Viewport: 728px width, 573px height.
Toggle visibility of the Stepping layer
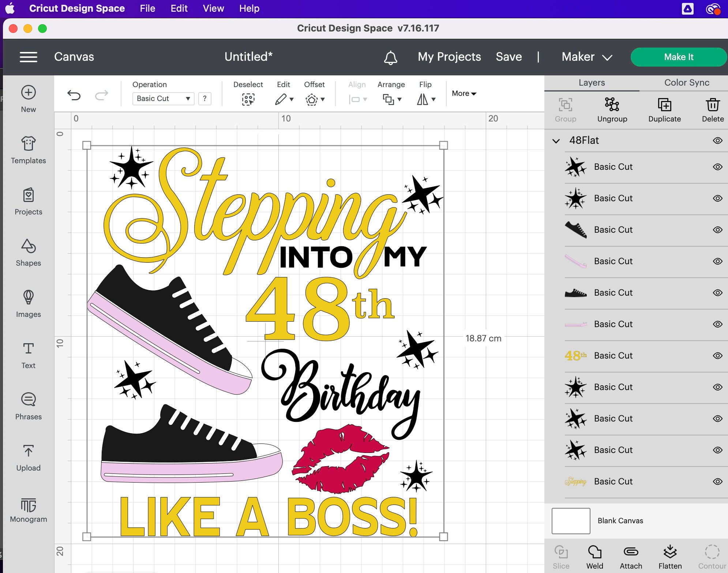pos(717,481)
